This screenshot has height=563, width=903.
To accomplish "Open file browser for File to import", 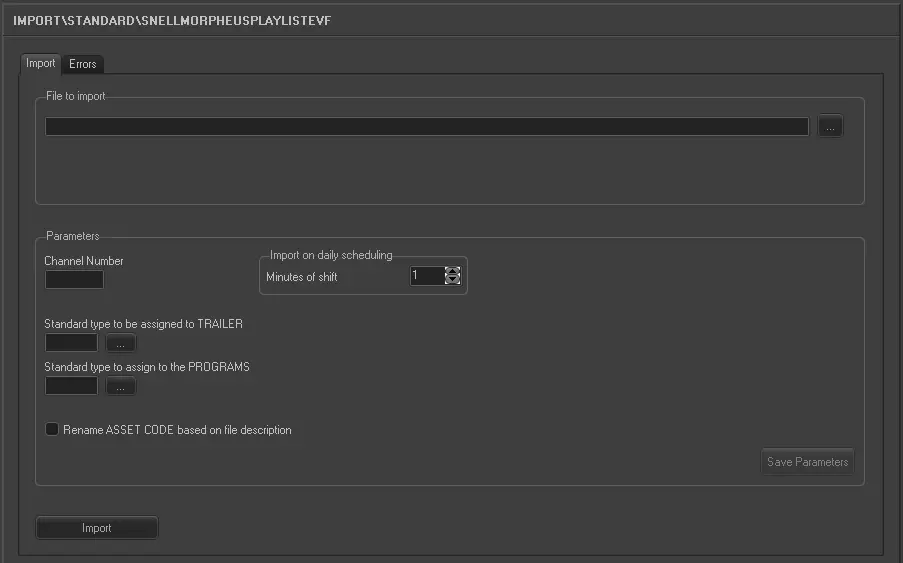I will [830, 127].
